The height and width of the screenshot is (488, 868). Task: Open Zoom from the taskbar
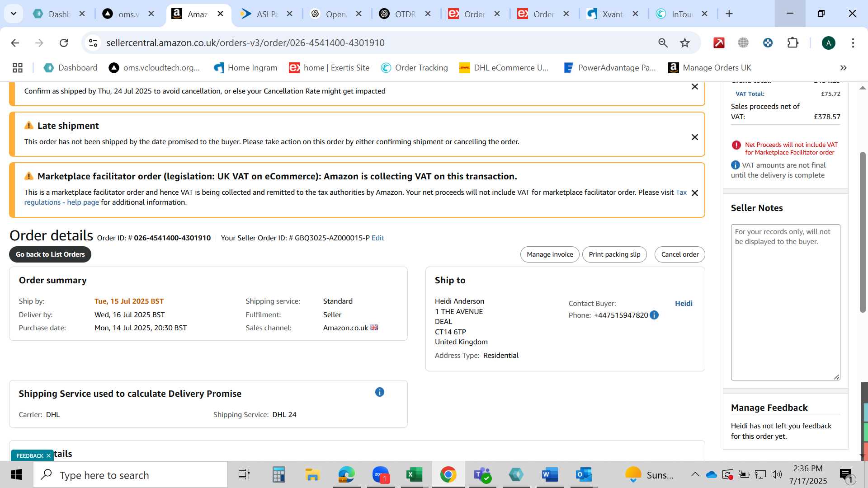point(381,475)
